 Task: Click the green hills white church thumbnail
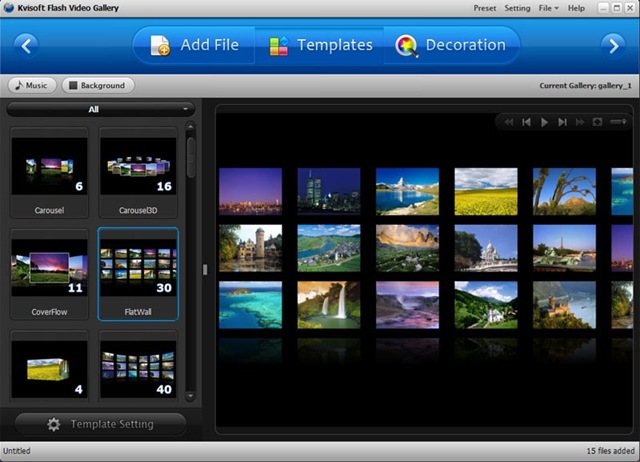tap(486, 305)
